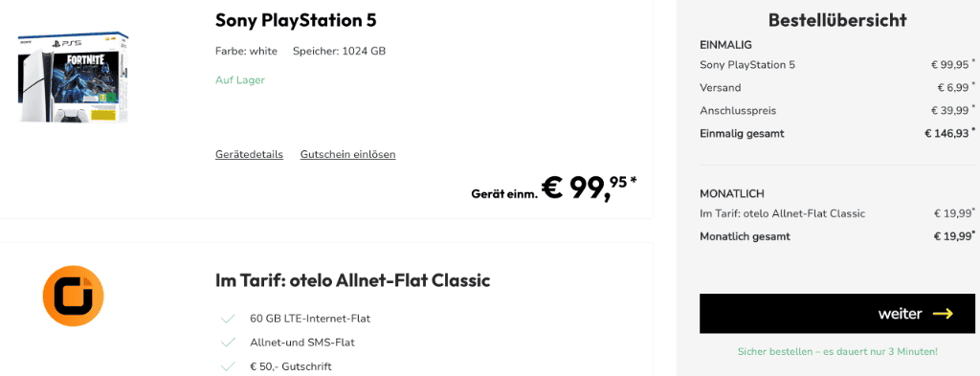
Task: Click the Anschlusspreis € 39,99 row
Action: coord(836,111)
